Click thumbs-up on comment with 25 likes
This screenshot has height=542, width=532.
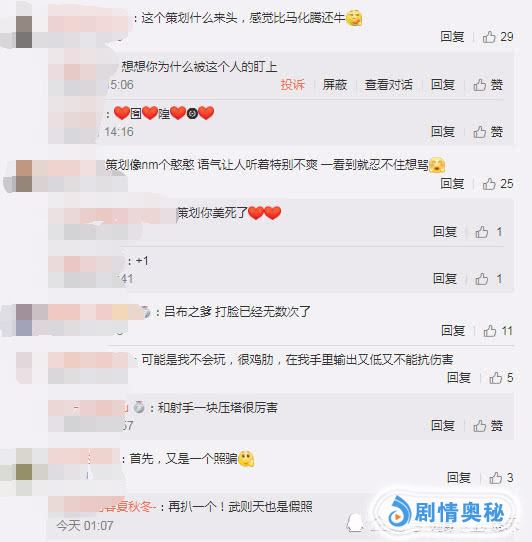click(498, 184)
